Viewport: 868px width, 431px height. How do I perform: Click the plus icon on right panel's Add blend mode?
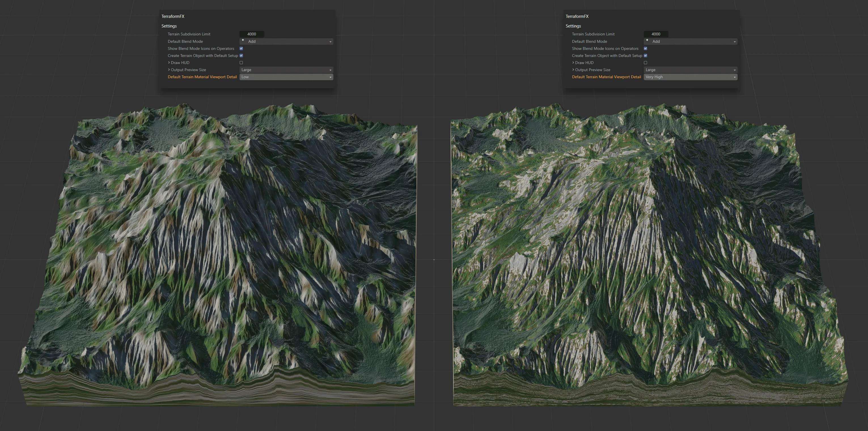coord(647,40)
